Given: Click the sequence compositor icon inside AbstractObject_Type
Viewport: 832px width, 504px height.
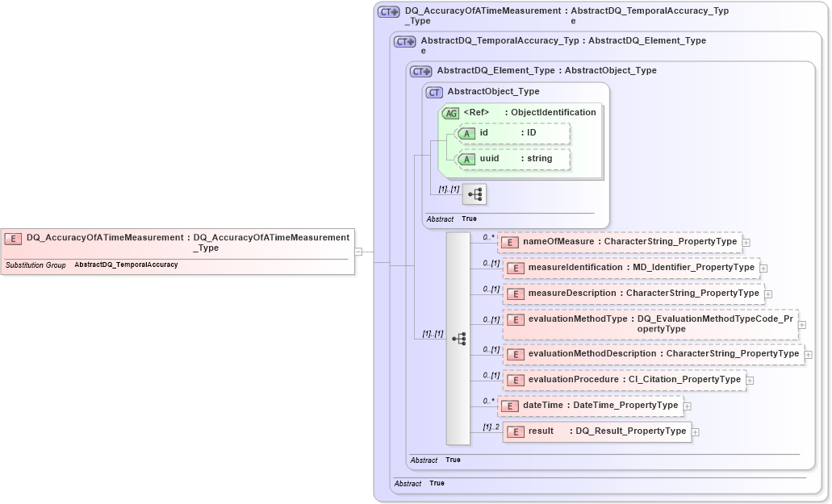Looking at the screenshot, I should (x=475, y=194).
